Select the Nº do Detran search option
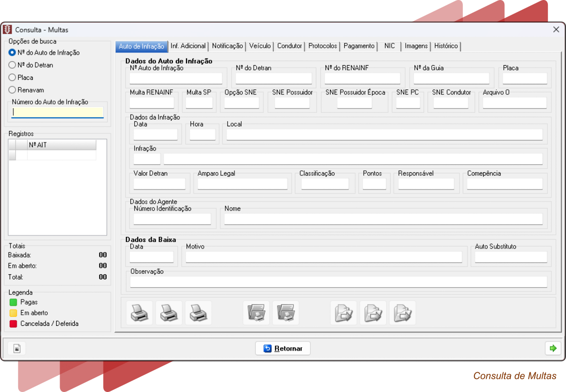The image size is (566, 392). coord(13,65)
